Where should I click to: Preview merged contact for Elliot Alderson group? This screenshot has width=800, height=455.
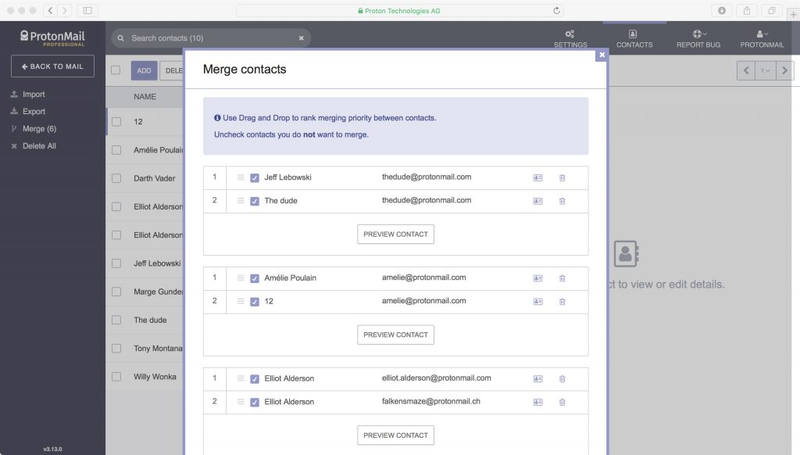pyautogui.click(x=395, y=435)
